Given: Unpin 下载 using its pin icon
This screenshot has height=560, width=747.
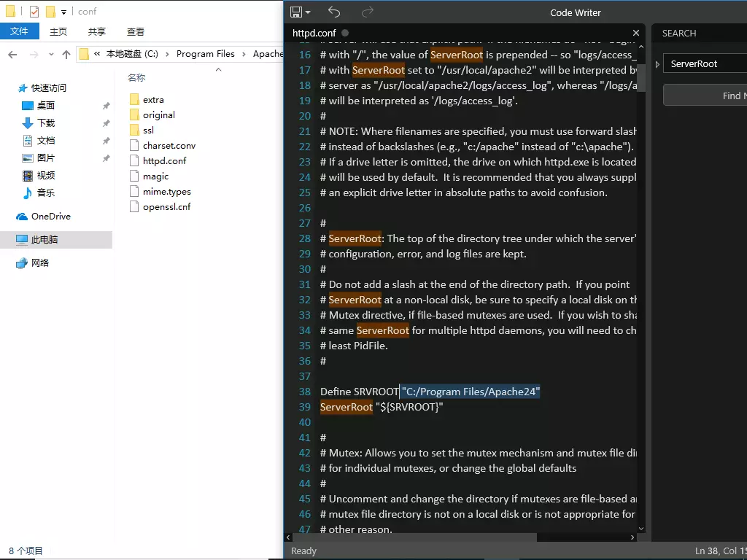Looking at the screenshot, I should tap(106, 123).
